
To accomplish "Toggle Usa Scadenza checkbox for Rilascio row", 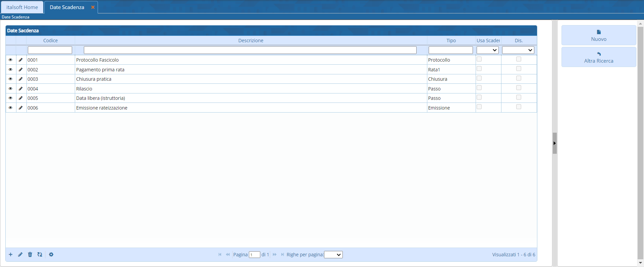I will (x=479, y=88).
